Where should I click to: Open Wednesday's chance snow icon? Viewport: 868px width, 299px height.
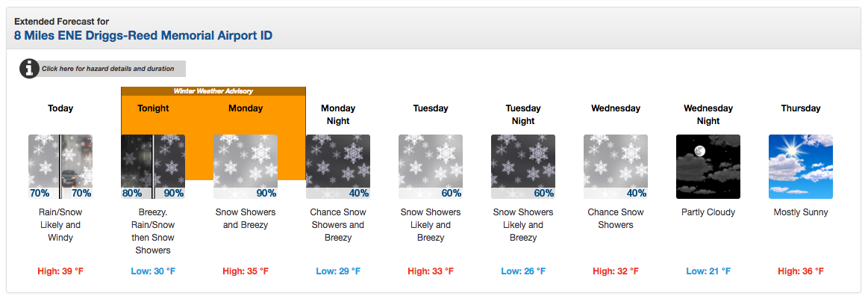pyautogui.click(x=616, y=167)
